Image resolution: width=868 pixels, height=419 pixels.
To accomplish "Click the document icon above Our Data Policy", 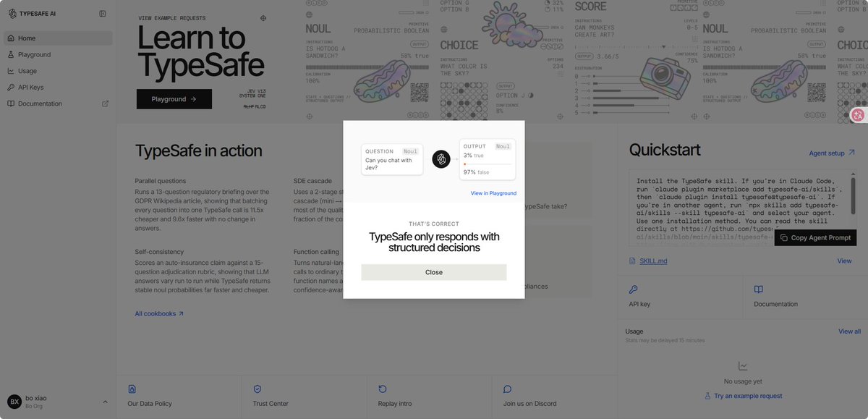I will (x=132, y=389).
